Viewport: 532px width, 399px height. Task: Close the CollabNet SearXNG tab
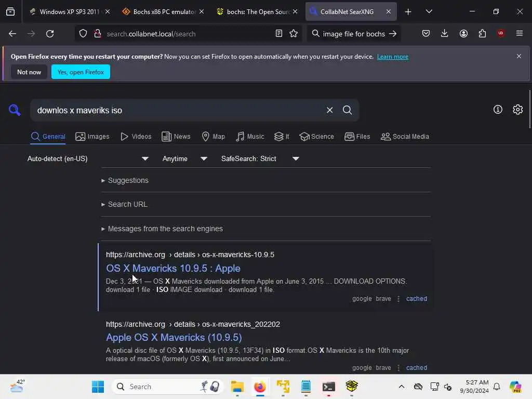pos(389,12)
